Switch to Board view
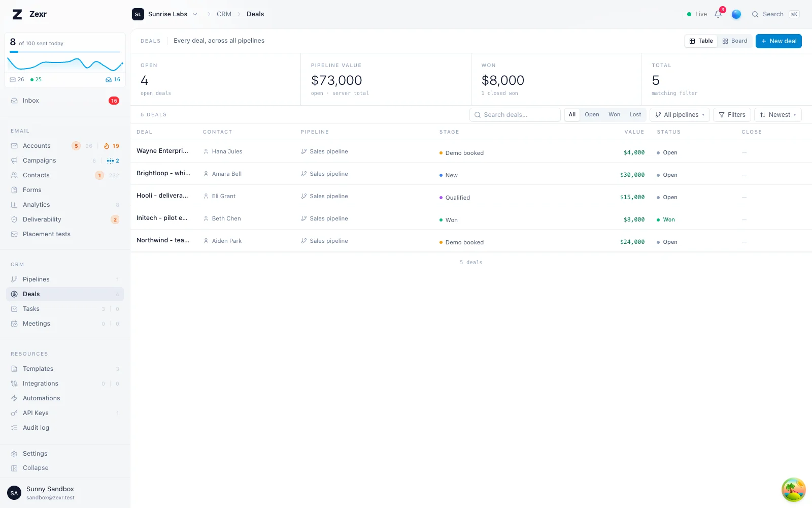The image size is (812, 508). click(735, 41)
